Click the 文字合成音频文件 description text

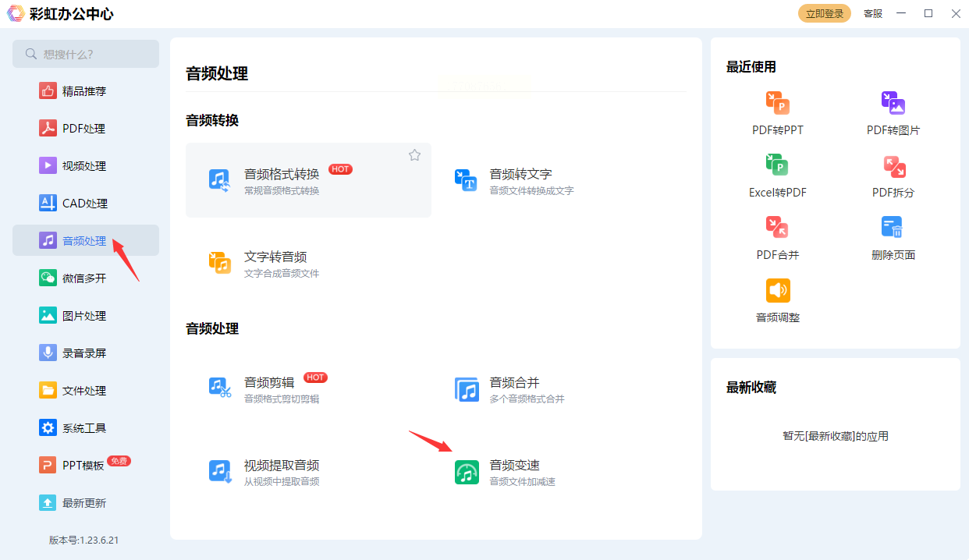click(x=282, y=273)
